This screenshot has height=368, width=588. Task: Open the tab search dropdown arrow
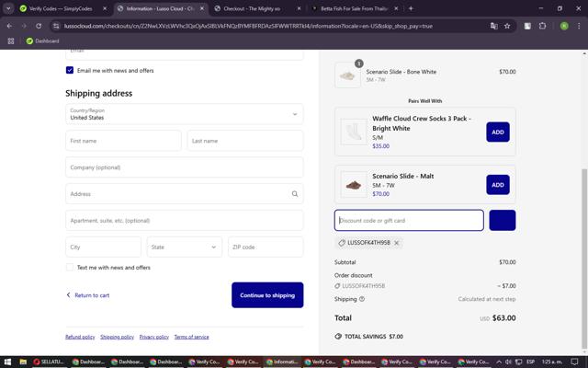[8, 8]
